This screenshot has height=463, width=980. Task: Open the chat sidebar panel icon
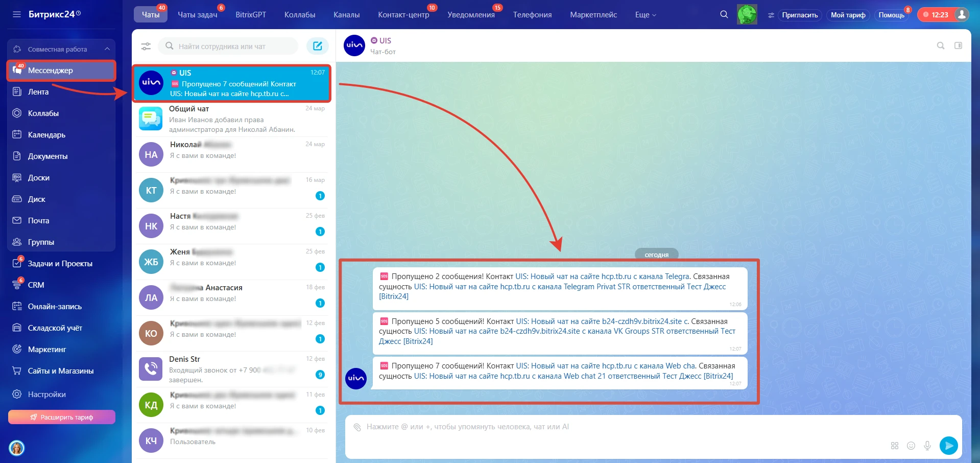point(958,45)
